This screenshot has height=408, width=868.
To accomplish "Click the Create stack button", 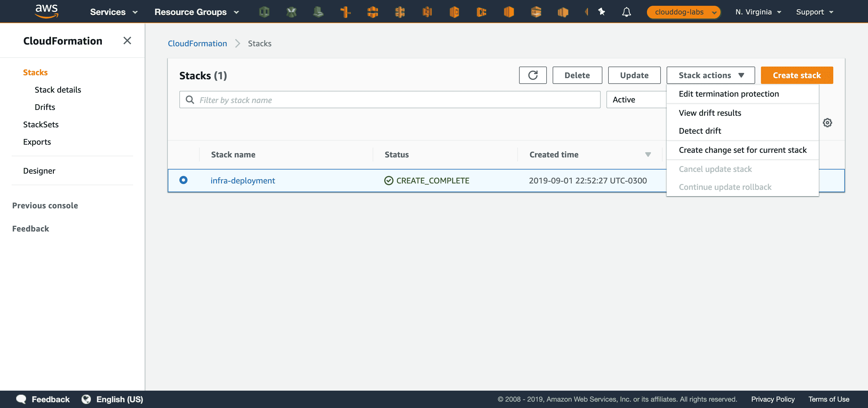I will [797, 75].
